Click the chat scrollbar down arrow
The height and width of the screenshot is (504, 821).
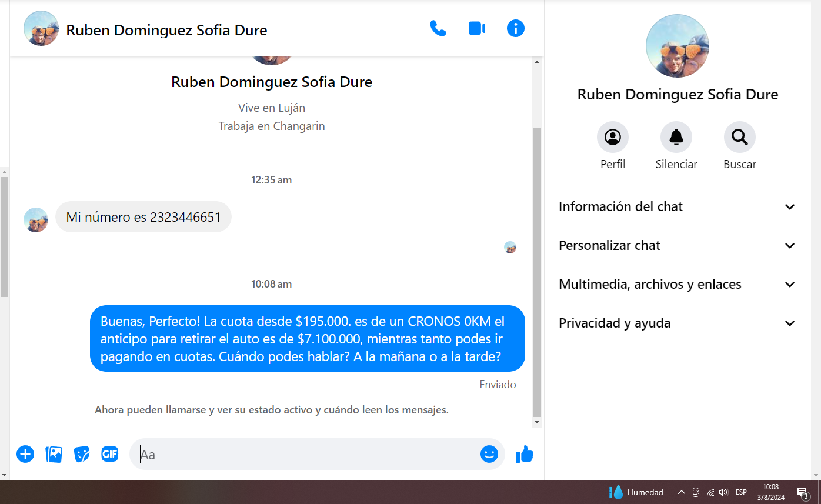pos(537,422)
